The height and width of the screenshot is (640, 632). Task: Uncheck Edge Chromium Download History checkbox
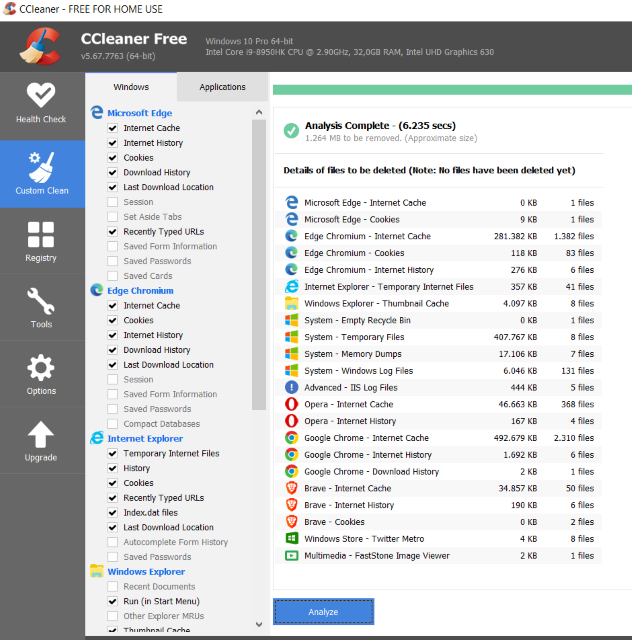(x=113, y=350)
